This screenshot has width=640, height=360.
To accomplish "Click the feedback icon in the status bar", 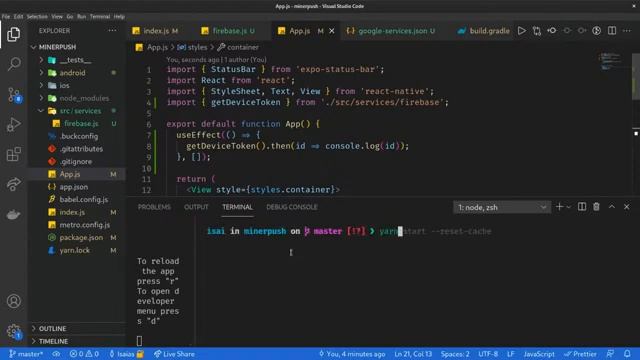I will [x=610, y=354].
